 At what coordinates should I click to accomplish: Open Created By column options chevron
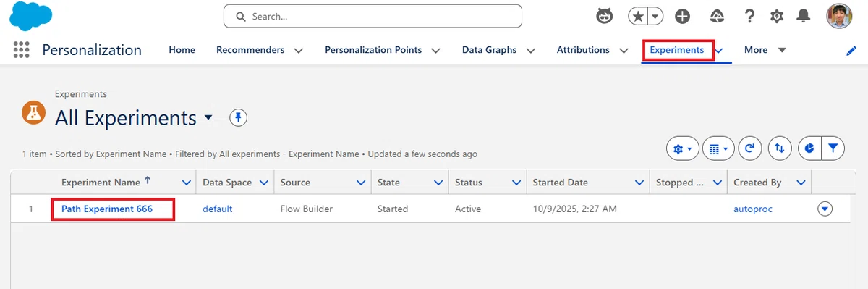801,183
